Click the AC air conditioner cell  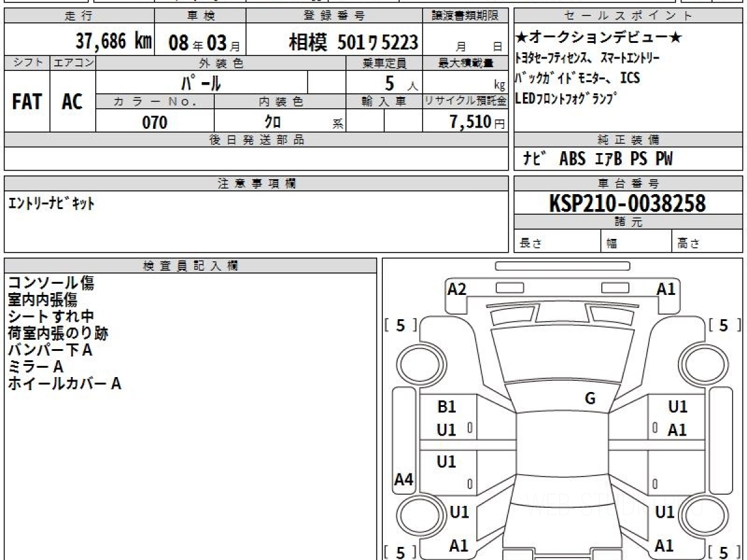pos(72,101)
